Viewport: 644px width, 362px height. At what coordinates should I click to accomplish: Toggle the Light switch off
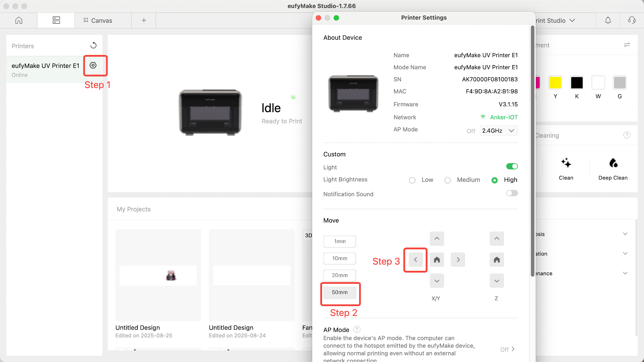(x=512, y=166)
